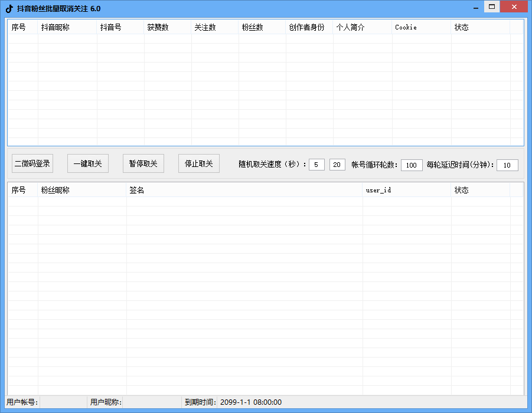Screen dimensions: 532x413
Task: Click the 获赞数 column header
Action: tap(168, 27)
